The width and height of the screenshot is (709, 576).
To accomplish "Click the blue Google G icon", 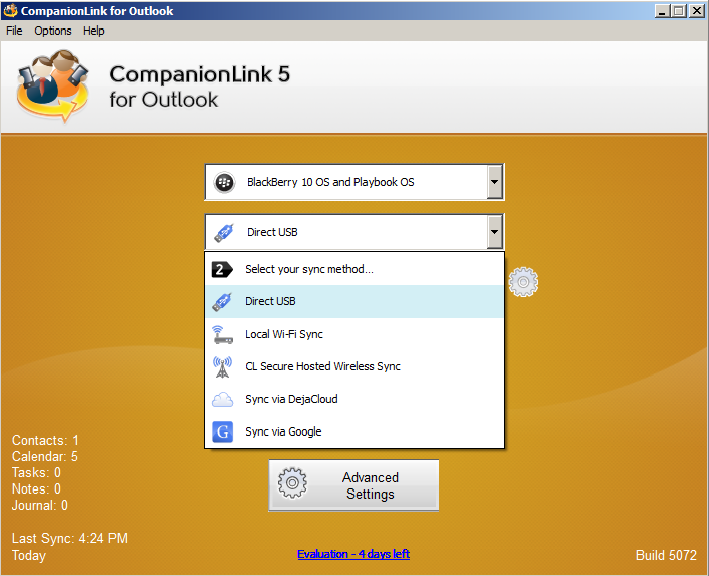I will [222, 432].
